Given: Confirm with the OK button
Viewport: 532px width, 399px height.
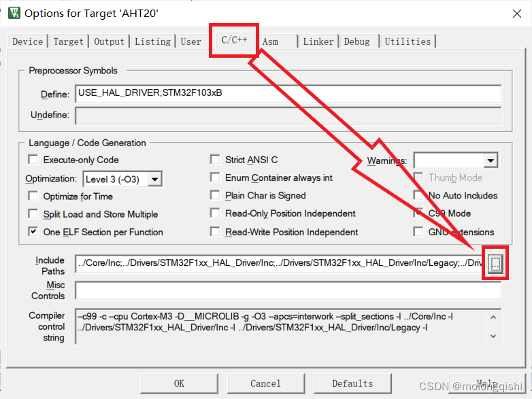Looking at the screenshot, I should click(x=179, y=383).
